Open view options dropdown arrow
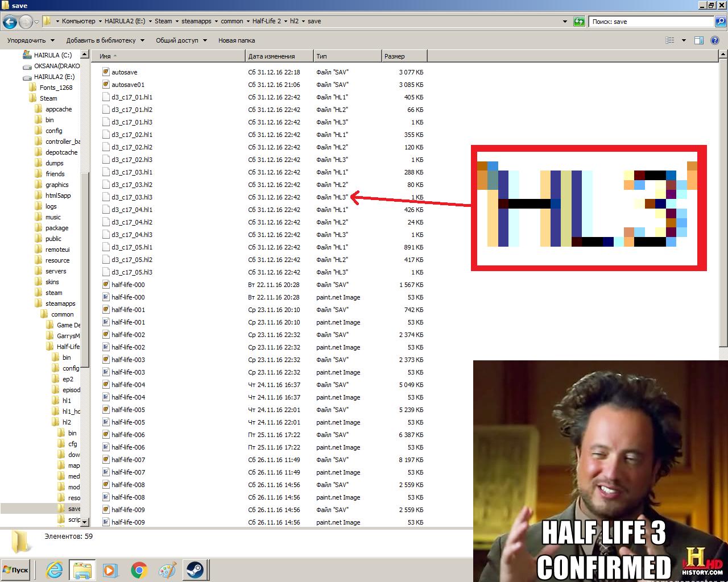This screenshot has width=728, height=582. coord(684,40)
